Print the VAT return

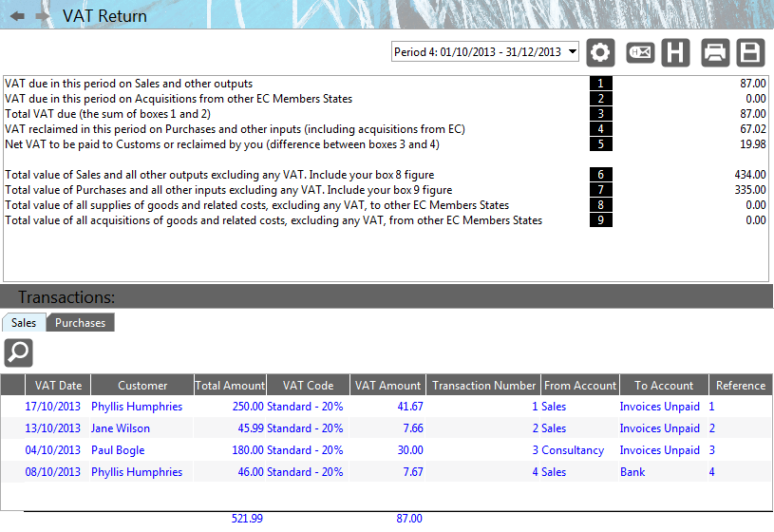tap(715, 52)
